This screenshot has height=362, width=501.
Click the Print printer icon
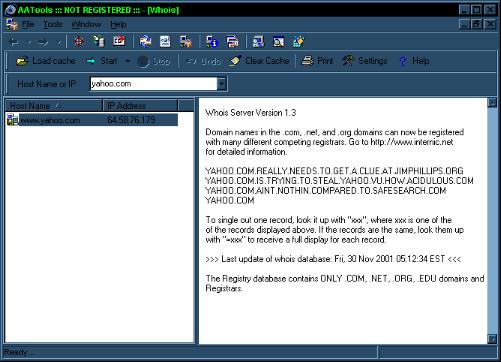pos(307,61)
